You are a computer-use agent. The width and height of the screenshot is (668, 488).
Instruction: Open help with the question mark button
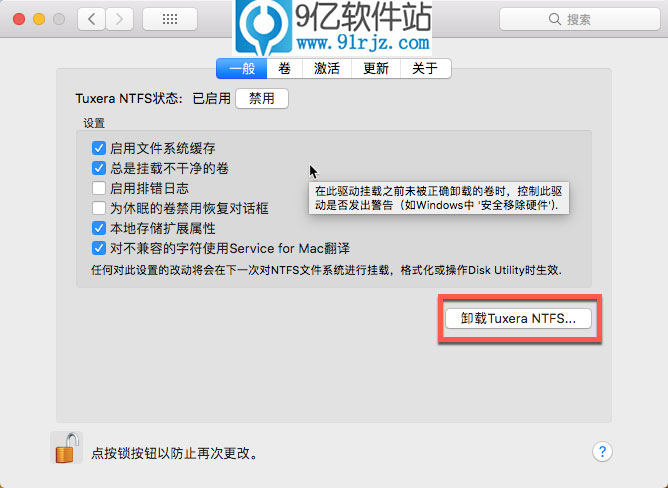pyautogui.click(x=602, y=452)
